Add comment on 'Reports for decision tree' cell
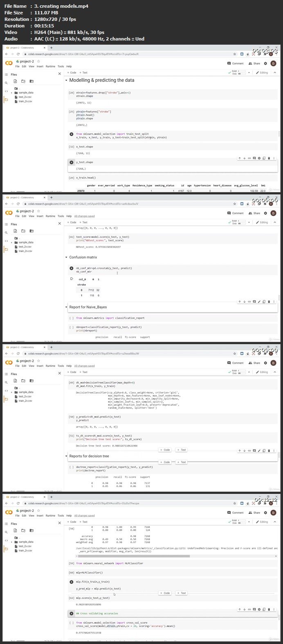The image size is (283, 644). tap(254, 451)
